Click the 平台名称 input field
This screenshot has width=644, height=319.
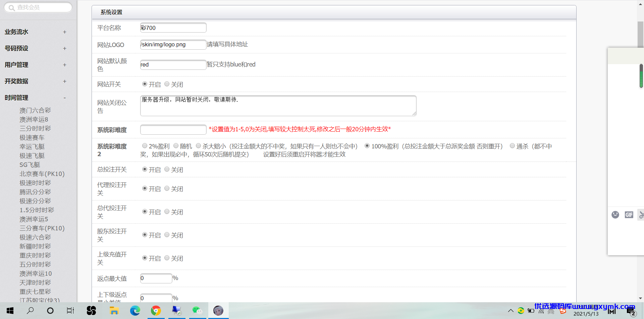[x=173, y=28]
